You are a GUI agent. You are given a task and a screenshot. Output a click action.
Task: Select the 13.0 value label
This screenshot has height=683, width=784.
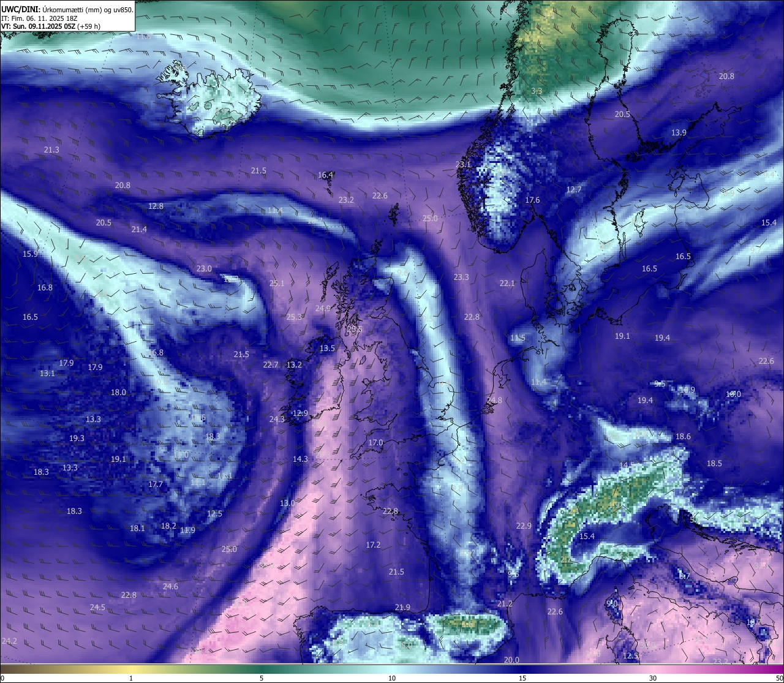[x=287, y=503]
